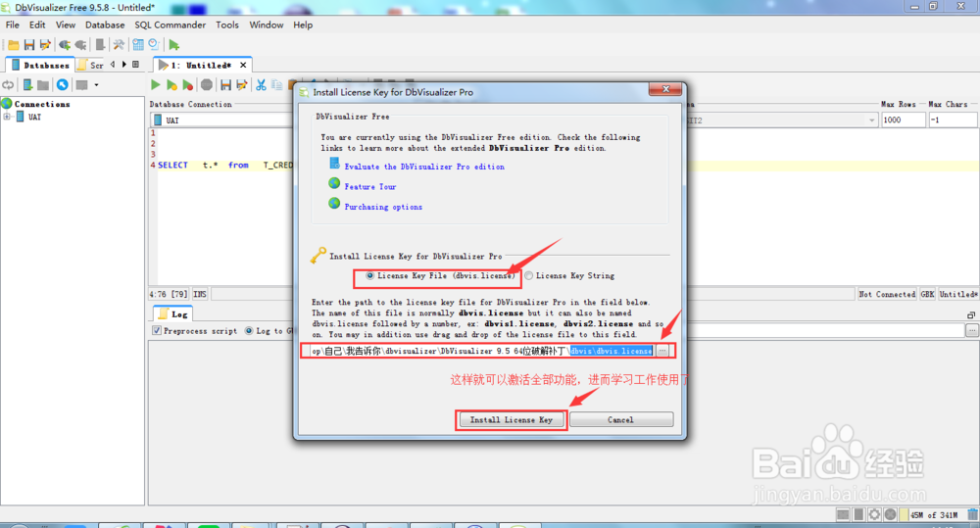
Task: Click the gear icon in the bottom status bar
Action: 874,515
